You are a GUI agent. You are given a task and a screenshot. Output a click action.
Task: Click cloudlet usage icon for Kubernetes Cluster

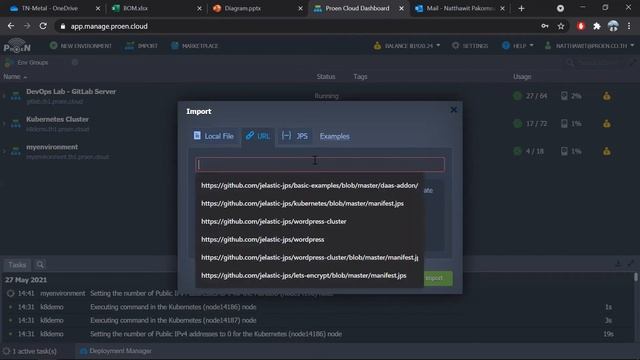[x=517, y=123]
